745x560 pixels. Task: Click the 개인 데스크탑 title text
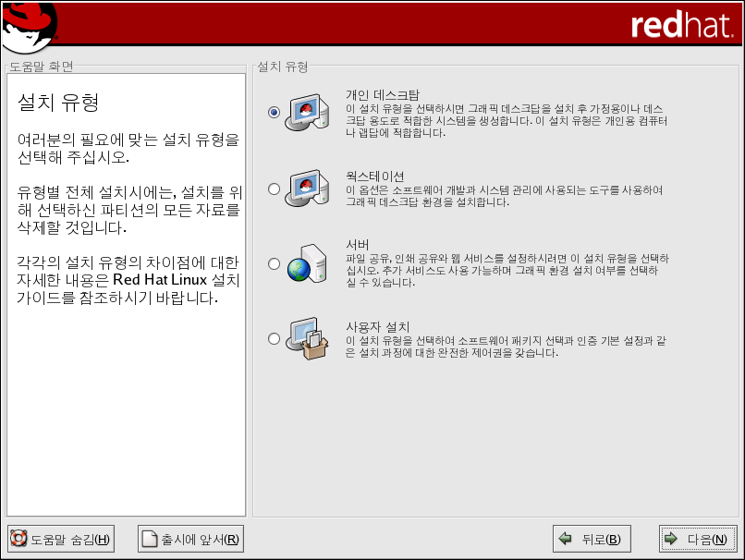point(382,95)
